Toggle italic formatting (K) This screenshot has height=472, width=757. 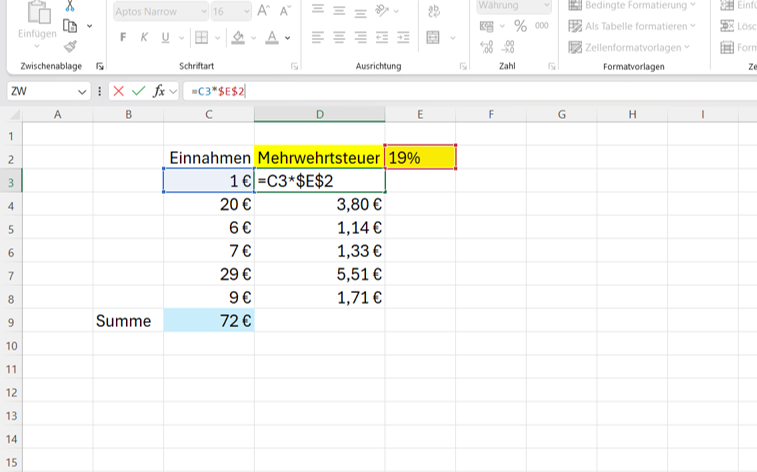[145, 38]
